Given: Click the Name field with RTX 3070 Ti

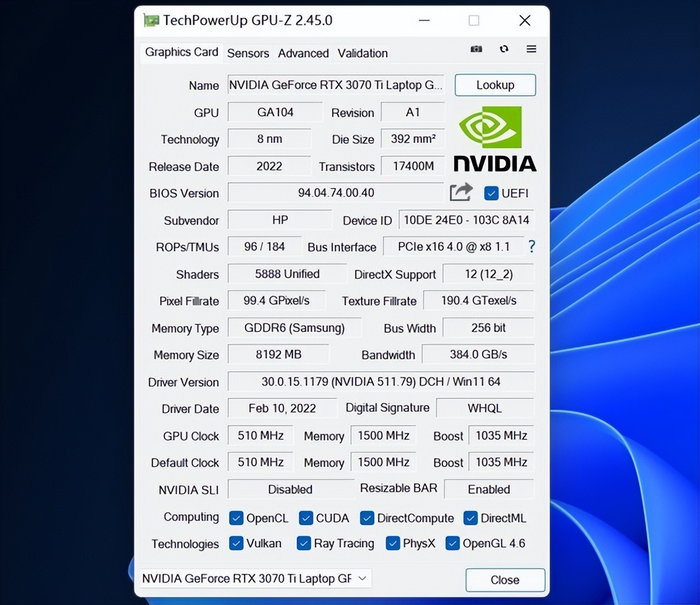Looking at the screenshot, I should [336, 85].
